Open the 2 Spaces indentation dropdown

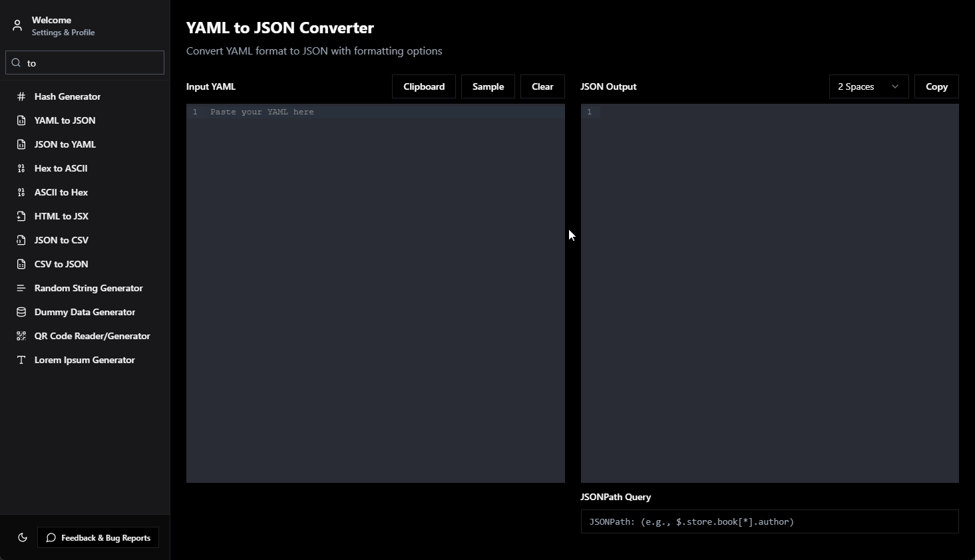[869, 86]
